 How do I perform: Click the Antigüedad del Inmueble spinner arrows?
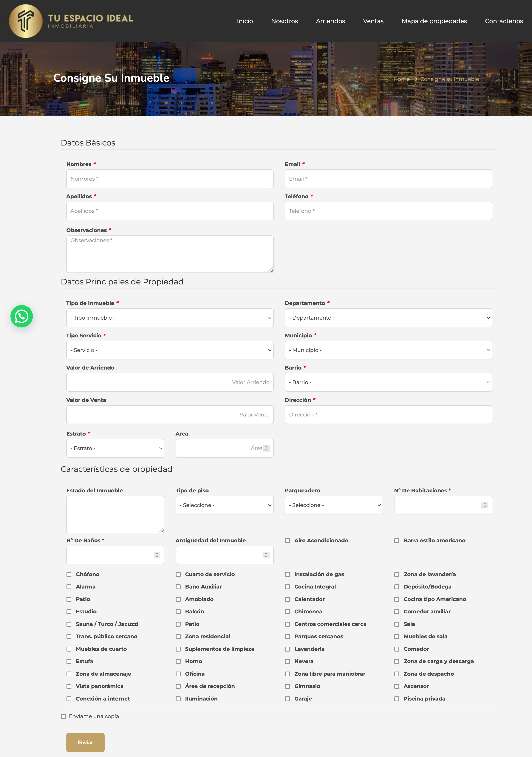tap(266, 555)
